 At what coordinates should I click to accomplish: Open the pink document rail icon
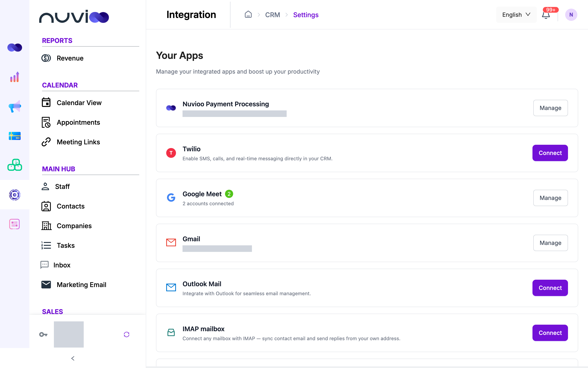[x=14, y=224]
